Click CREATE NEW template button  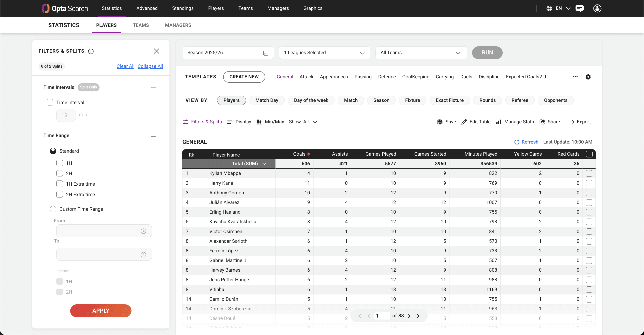[244, 77]
